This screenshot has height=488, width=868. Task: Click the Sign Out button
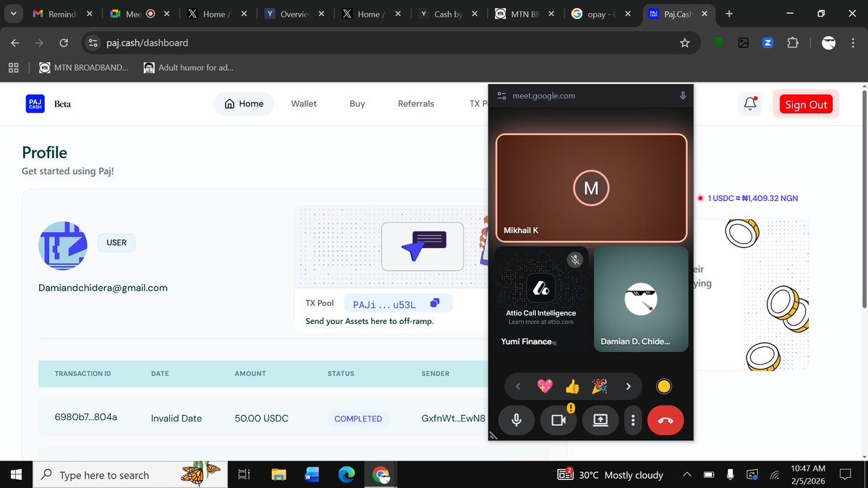pos(806,104)
